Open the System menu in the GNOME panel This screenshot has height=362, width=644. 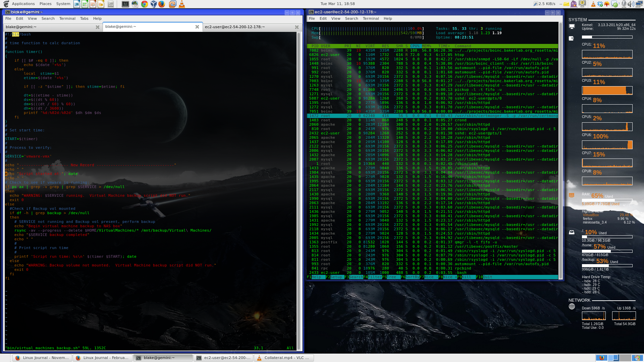pos(63,4)
